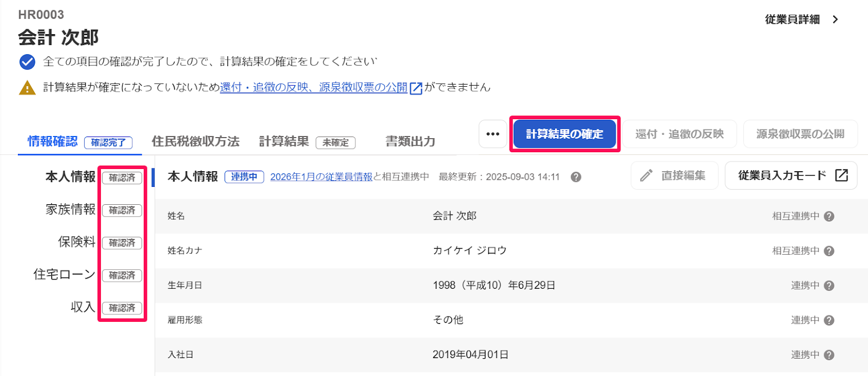
Task: Click the 計算結果の確定 button
Action: 565,134
